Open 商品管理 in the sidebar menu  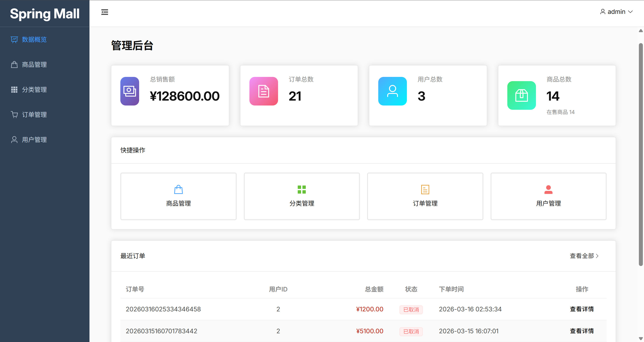pyautogui.click(x=34, y=65)
